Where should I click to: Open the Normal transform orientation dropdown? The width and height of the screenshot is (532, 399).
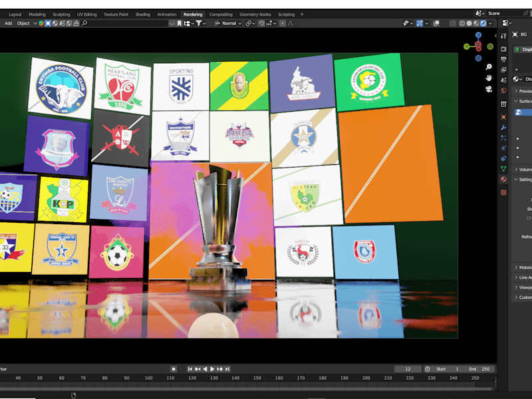228,23
